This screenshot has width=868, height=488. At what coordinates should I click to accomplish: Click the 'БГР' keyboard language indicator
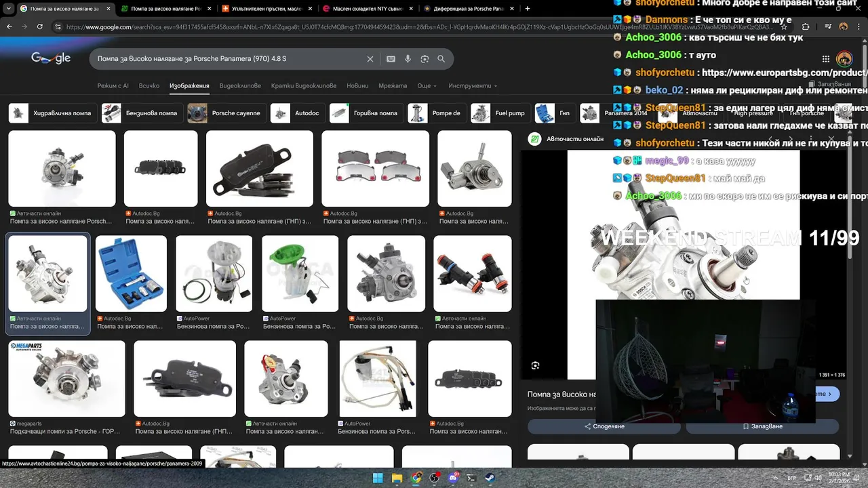[792, 478]
